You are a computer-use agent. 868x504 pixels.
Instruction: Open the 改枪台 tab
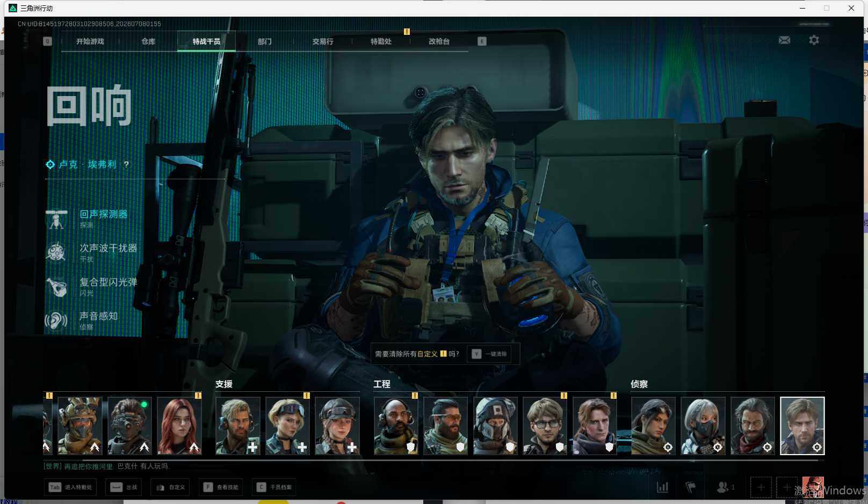tap(439, 41)
